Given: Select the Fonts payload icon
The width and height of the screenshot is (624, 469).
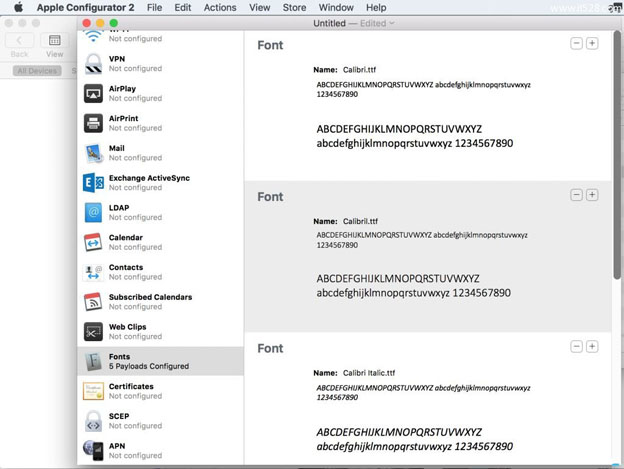Looking at the screenshot, I should coord(94,361).
